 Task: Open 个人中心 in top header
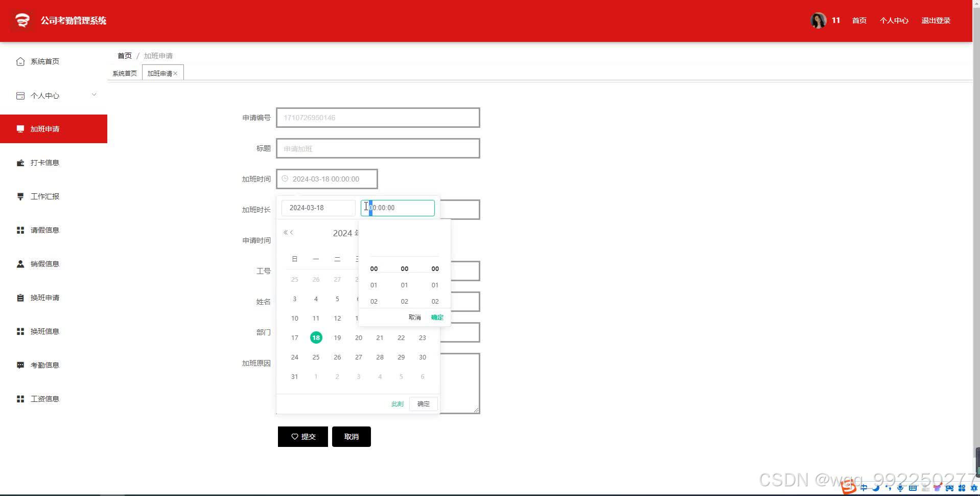point(894,20)
